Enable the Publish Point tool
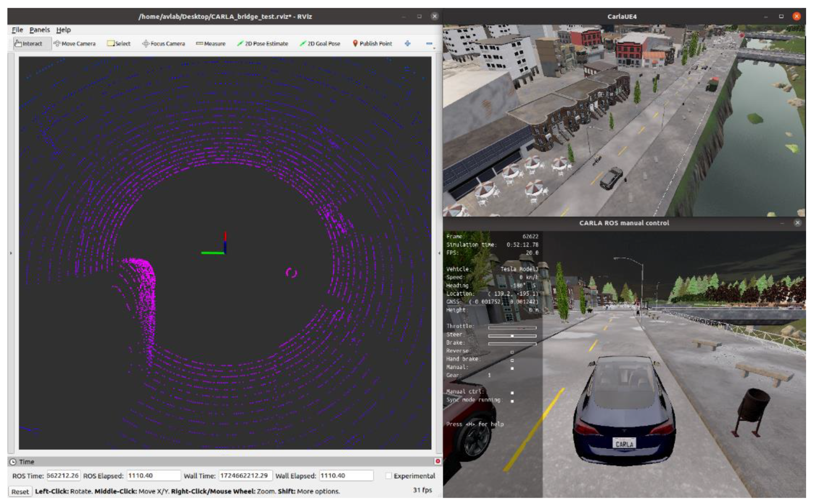 (372, 44)
